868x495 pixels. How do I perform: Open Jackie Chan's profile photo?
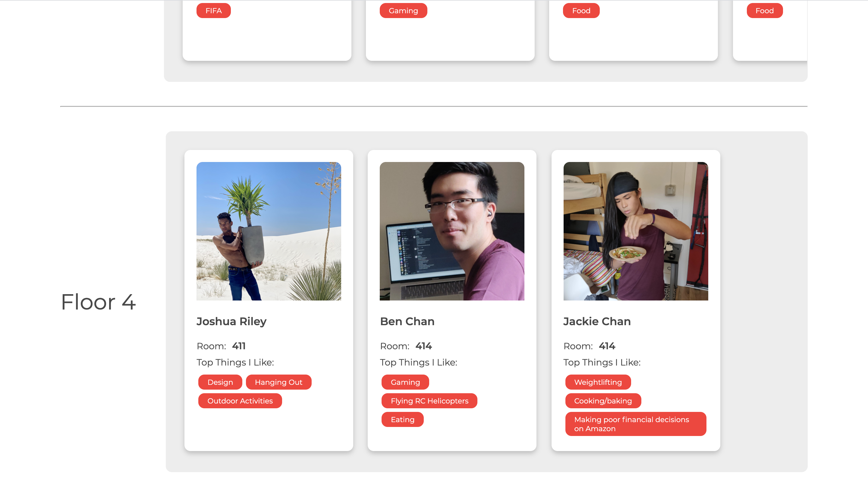tap(636, 231)
